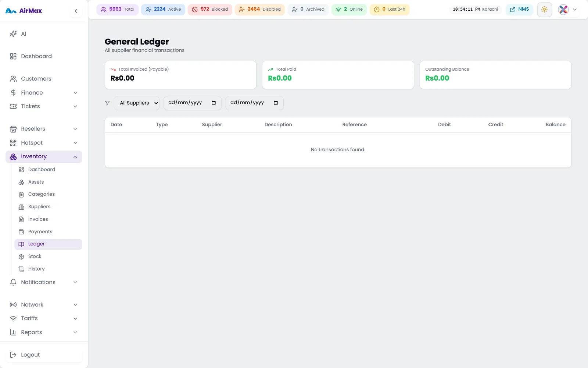Open the NMS external link button
This screenshot has height=368, width=588.
[x=519, y=10]
